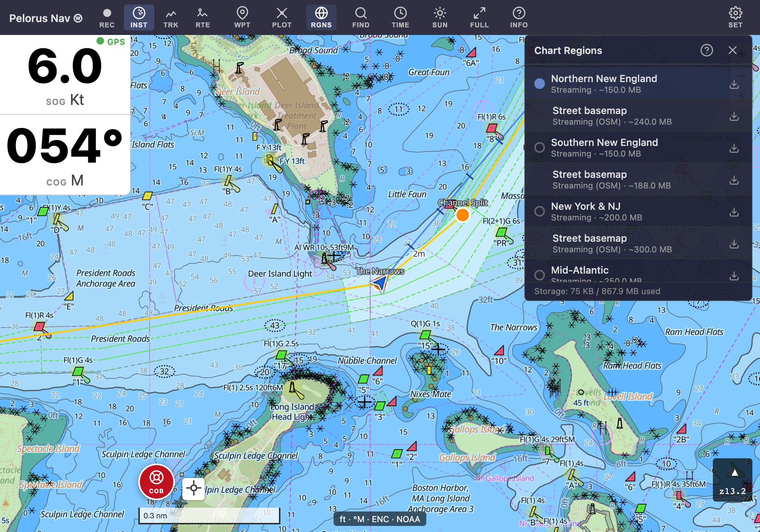Switch to FULL screen mode
The width and height of the screenshot is (760, 532).
(x=479, y=18)
